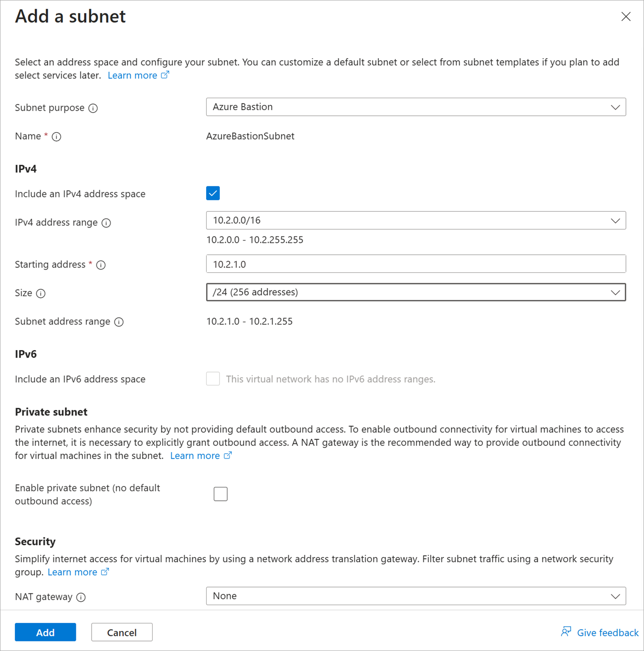The width and height of the screenshot is (644, 651).
Task: Close the Add a subnet pane
Action: click(x=626, y=17)
